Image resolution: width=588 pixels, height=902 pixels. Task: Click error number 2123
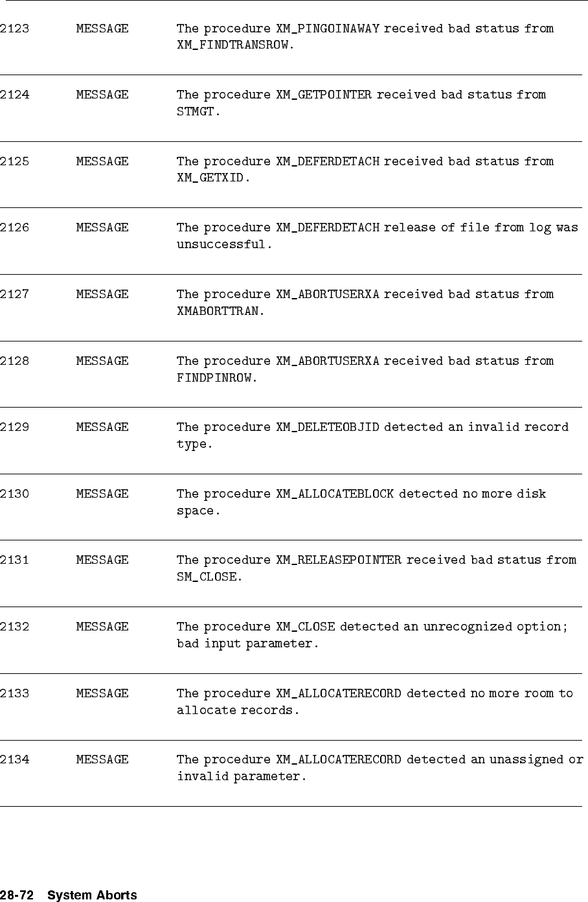[14, 29]
